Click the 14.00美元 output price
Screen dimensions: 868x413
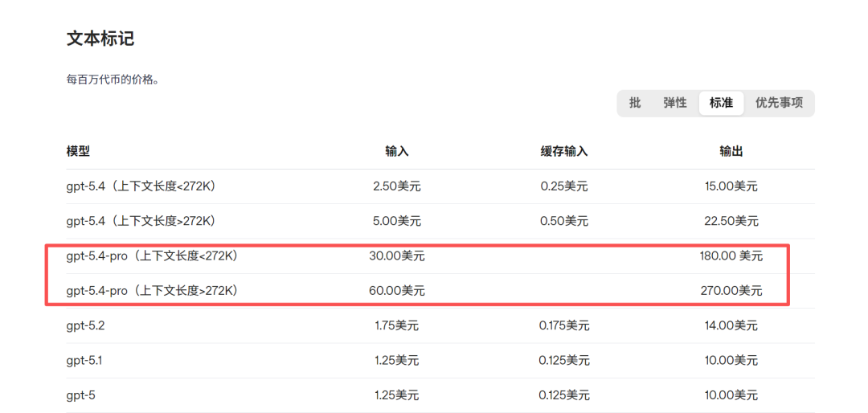(731, 325)
